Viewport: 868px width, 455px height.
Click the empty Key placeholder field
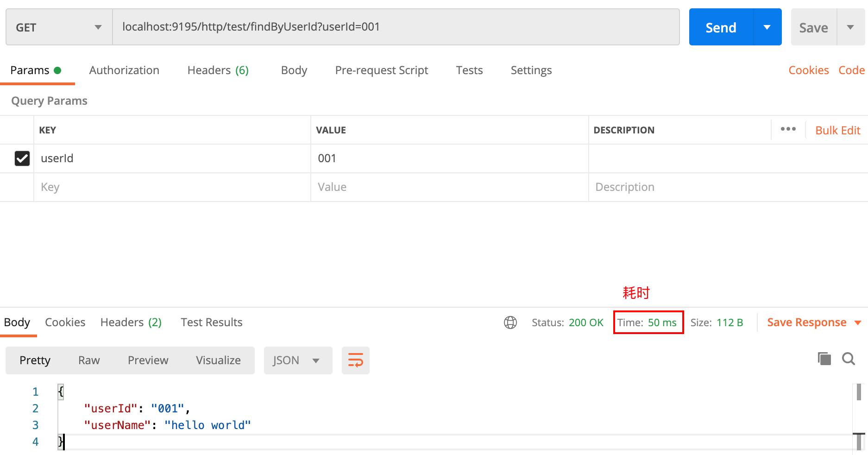172,187
